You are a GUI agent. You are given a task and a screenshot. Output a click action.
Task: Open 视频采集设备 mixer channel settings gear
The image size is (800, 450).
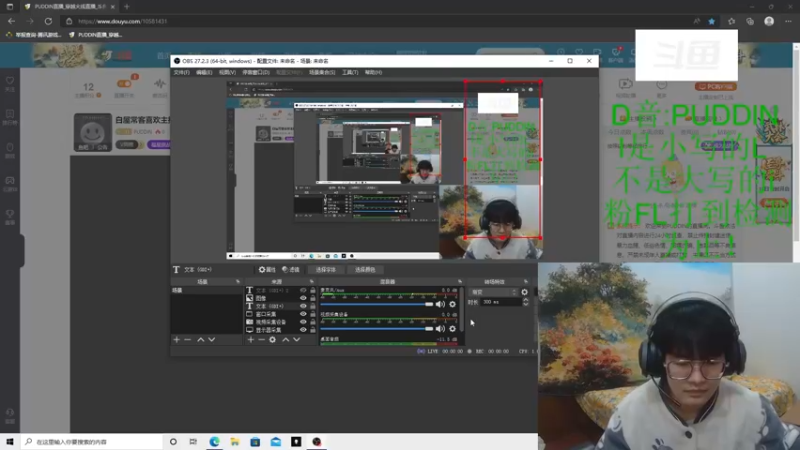point(453,329)
